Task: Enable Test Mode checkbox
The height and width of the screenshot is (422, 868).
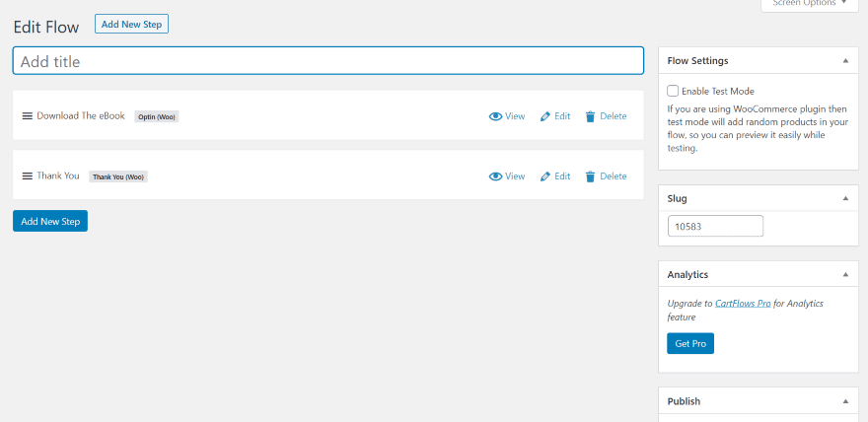Action: click(673, 91)
